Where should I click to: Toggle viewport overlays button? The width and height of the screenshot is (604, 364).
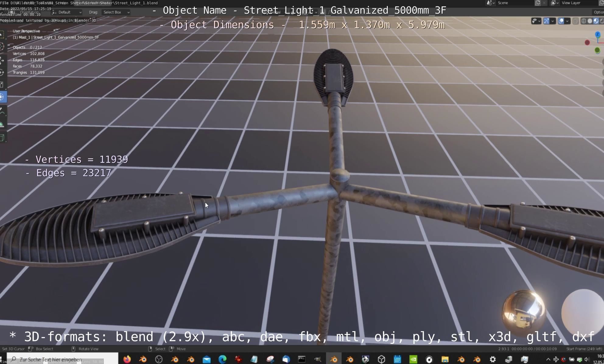pos(561,21)
